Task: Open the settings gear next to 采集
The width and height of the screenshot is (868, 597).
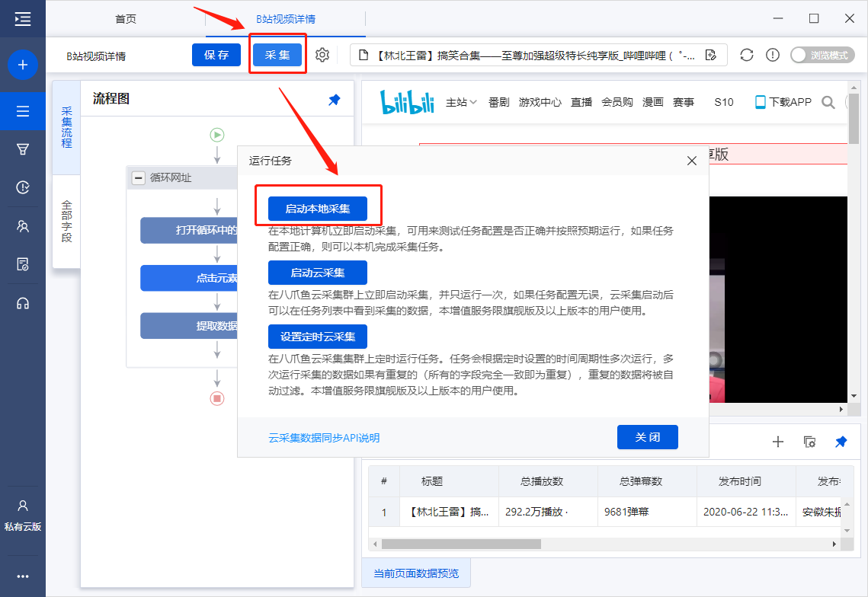Action: pos(322,55)
